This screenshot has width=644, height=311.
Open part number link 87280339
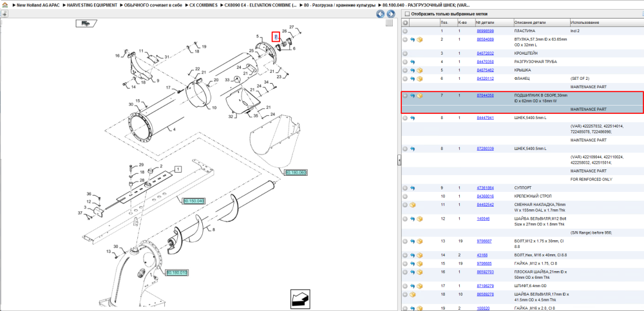coord(485,149)
